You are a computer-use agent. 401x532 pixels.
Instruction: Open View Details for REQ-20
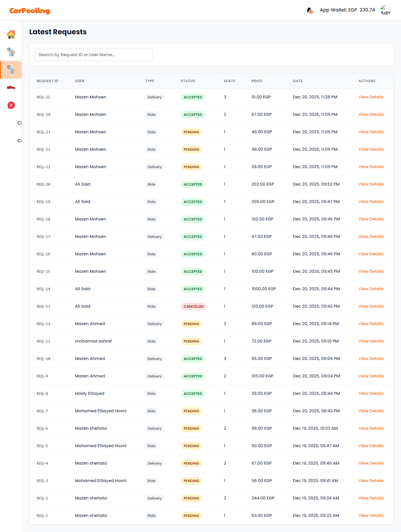[371, 184]
